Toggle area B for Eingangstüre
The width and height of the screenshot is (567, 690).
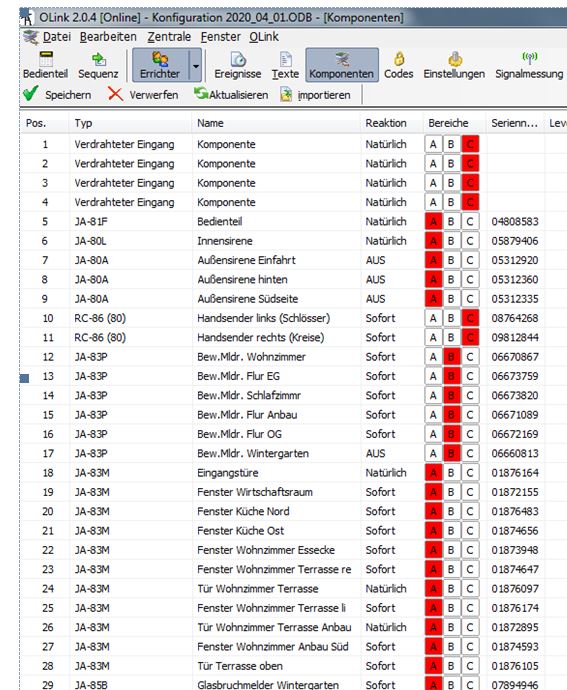click(451, 473)
